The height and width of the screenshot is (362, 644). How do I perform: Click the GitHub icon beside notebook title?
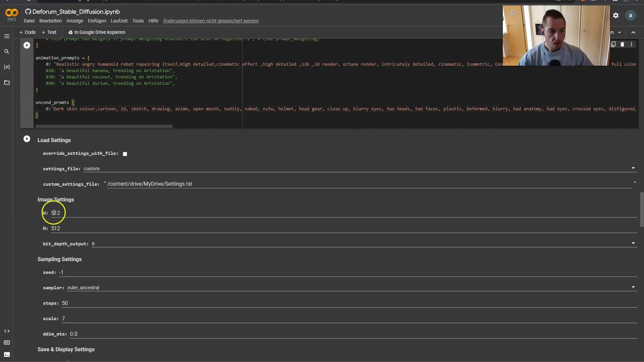click(28, 12)
